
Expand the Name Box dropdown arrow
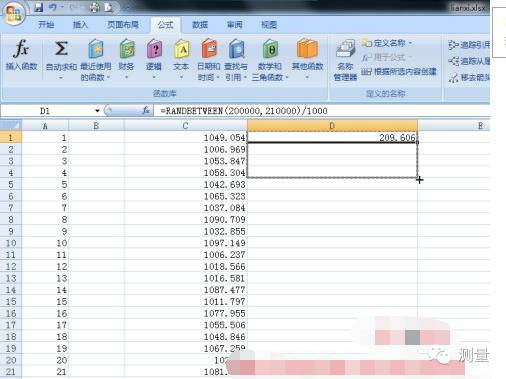[x=97, y=111]
